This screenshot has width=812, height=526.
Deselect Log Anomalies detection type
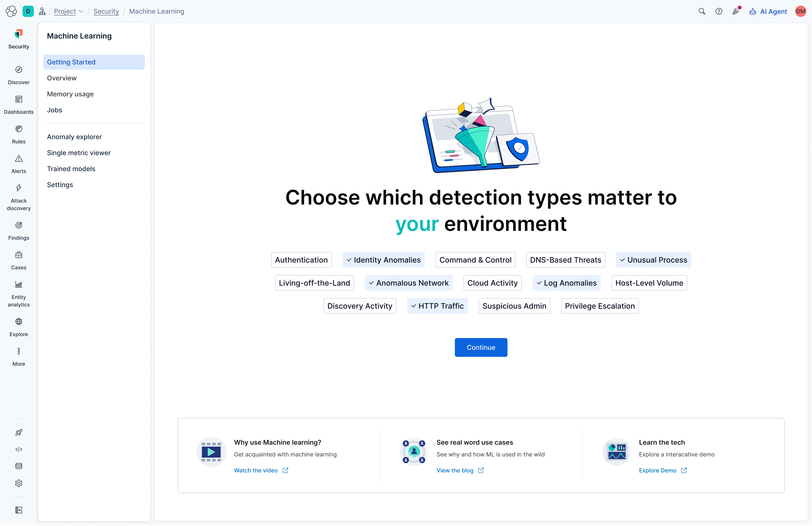point(566,283)
